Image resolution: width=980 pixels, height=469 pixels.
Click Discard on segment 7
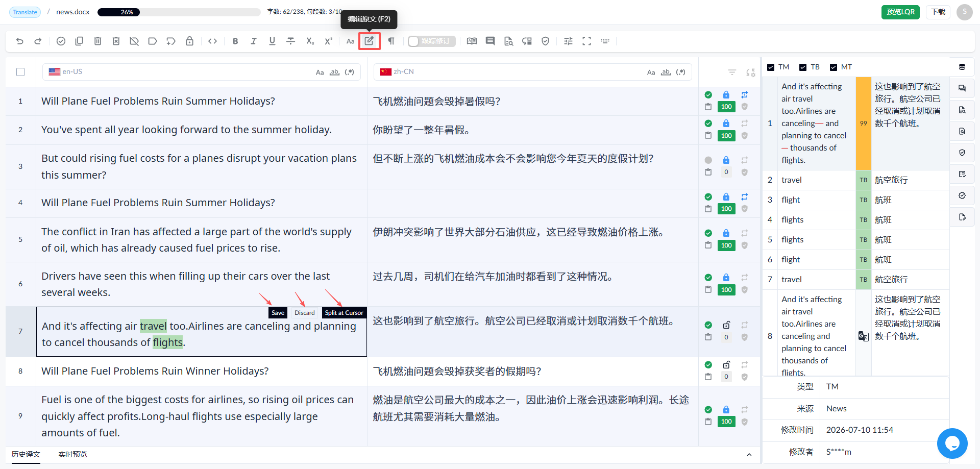[304, 313]
